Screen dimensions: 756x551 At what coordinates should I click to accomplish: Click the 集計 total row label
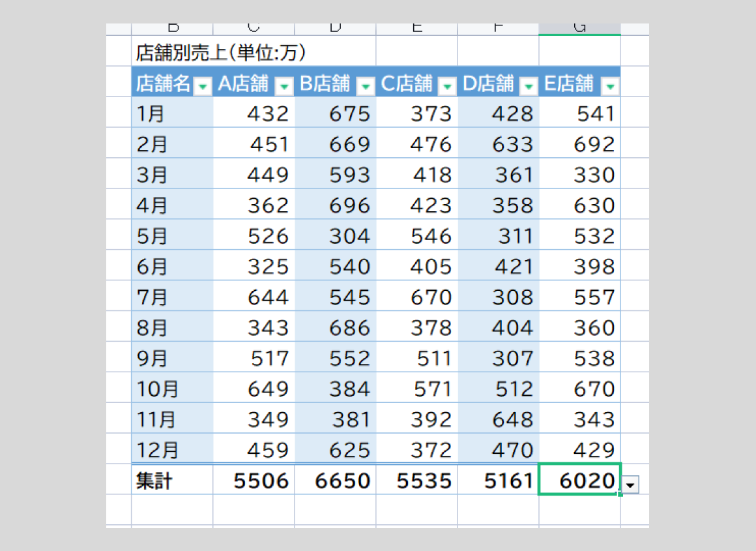172,479
